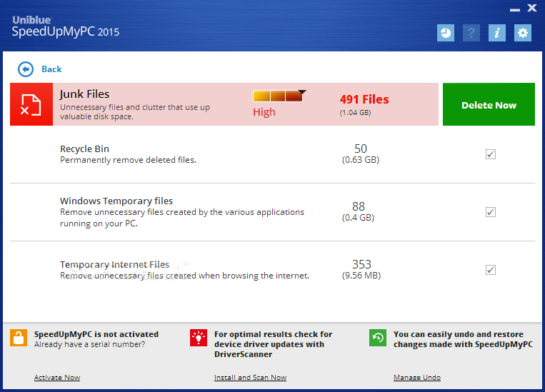Click the '(0.4 GB)' size value
This screenshot has height=392, width=545.
point(358,218)
